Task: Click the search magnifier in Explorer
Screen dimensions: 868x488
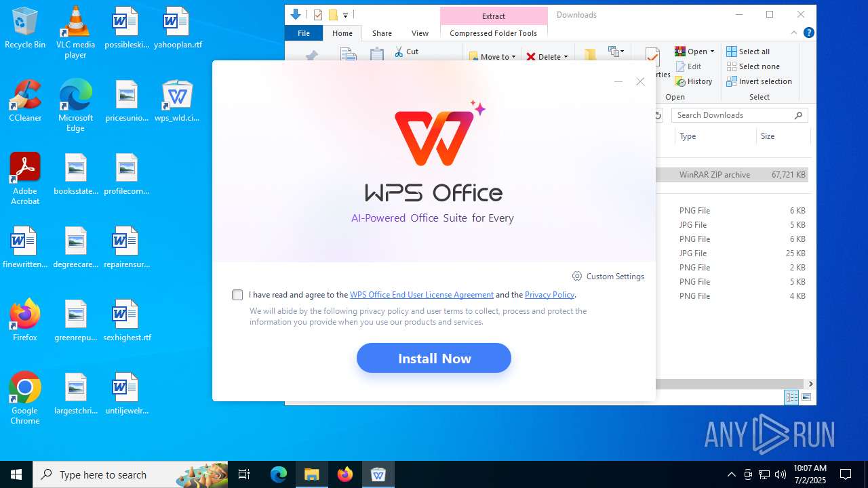Action: click(798, 115)
